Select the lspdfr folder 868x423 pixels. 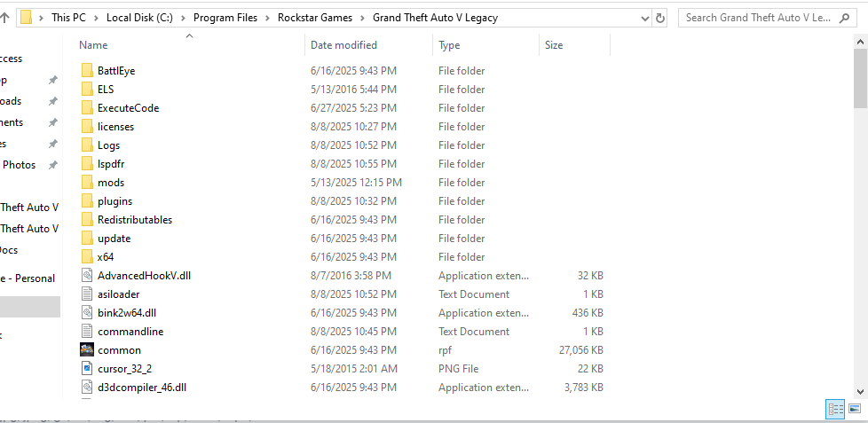click(112, 164)
